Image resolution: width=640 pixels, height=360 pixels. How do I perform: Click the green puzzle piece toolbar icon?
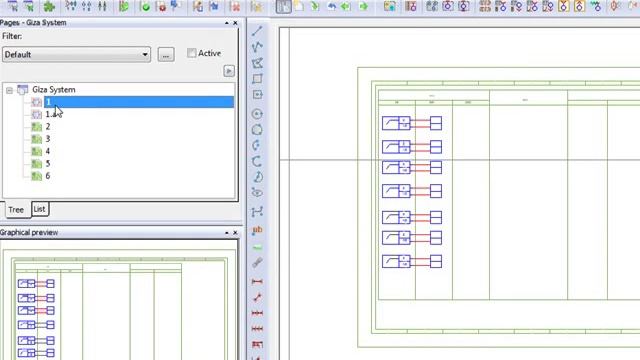coord(49,7)
